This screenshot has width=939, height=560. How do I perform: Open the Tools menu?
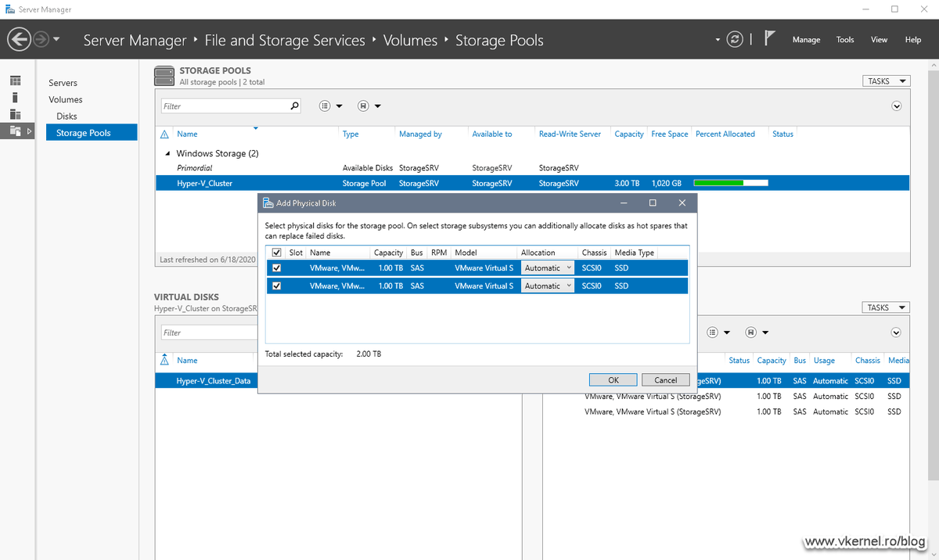tap(845, 40)
